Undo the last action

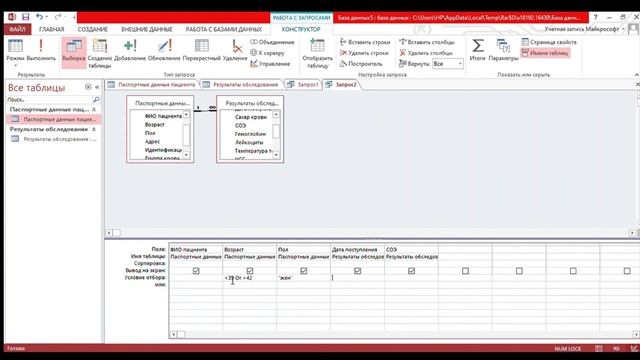39,17
